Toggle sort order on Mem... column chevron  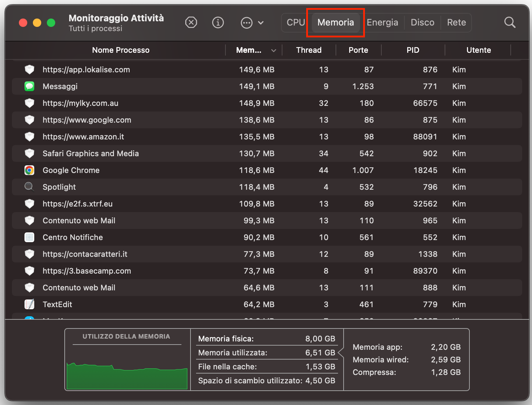point(273,51)
